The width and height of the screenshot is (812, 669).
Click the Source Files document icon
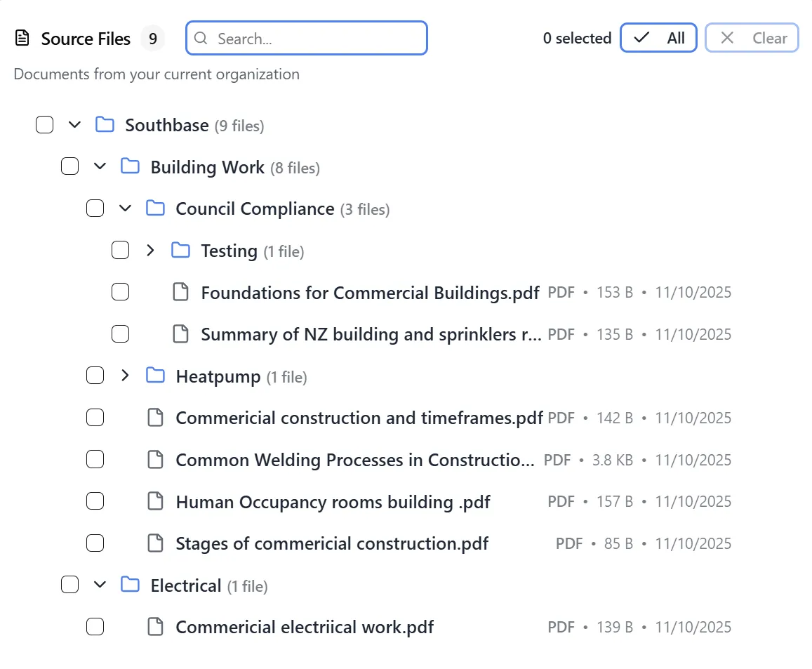(23, 38)
